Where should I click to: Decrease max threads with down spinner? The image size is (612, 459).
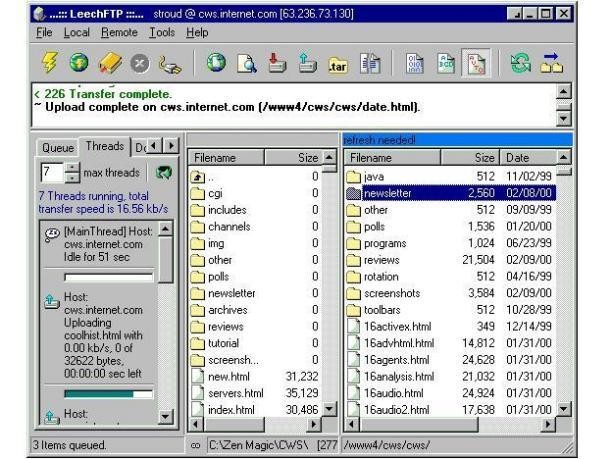(x=72, y=178)
